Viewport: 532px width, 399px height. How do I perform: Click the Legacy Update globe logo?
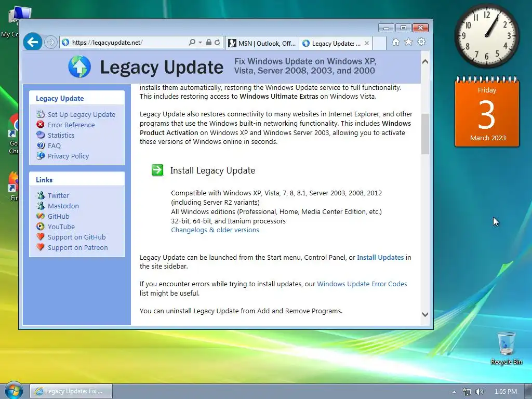[79, 66]
